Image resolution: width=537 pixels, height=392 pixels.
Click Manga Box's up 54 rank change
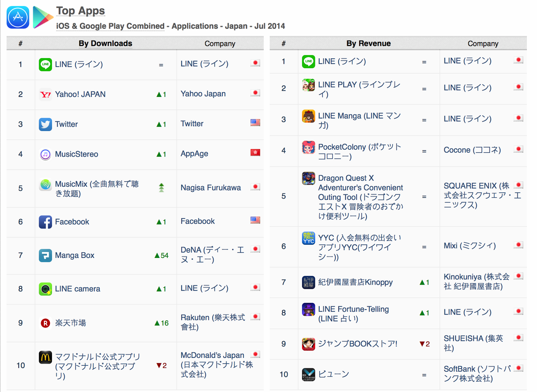point(161,256)
